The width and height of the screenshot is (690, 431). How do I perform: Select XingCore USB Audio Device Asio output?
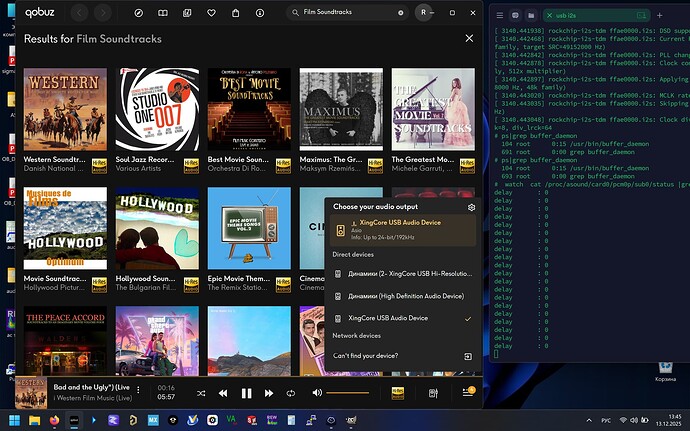click(x=403, y=230)
